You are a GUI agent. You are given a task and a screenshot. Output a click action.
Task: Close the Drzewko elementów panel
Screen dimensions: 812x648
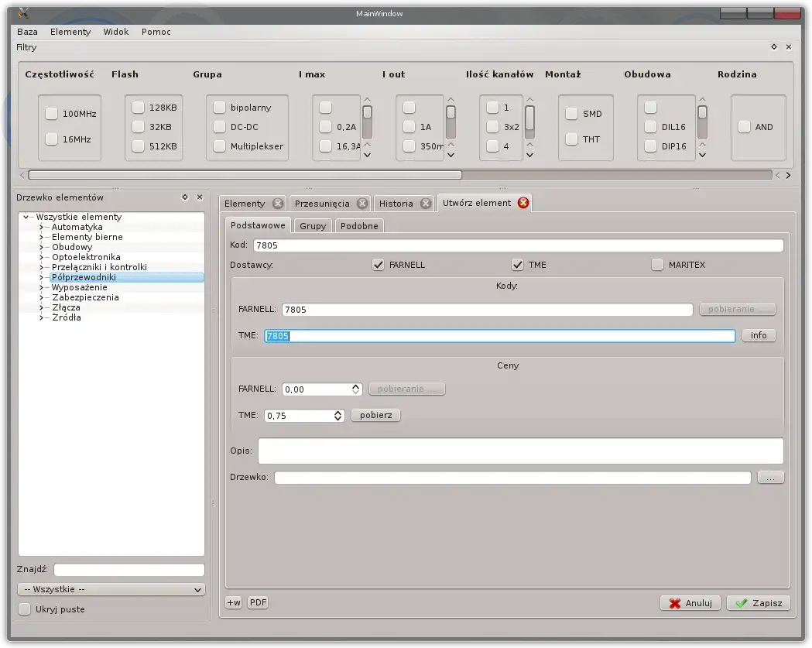click(x=200, y=197)
